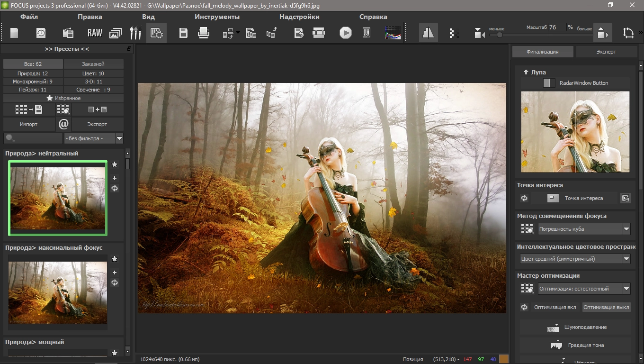The image size is (644, 364).
Task: Click the rotate crop arrows icon
Action: [628, 33]
